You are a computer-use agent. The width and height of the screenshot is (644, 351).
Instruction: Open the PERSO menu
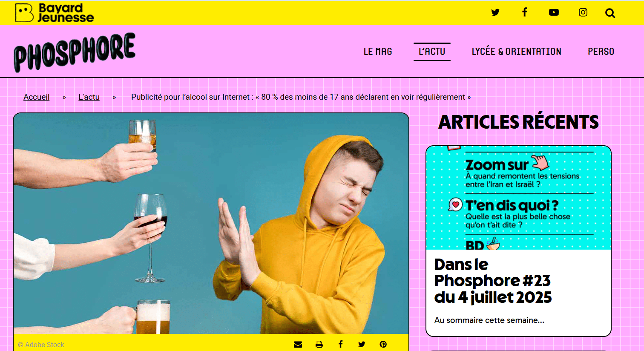(601, 52)
